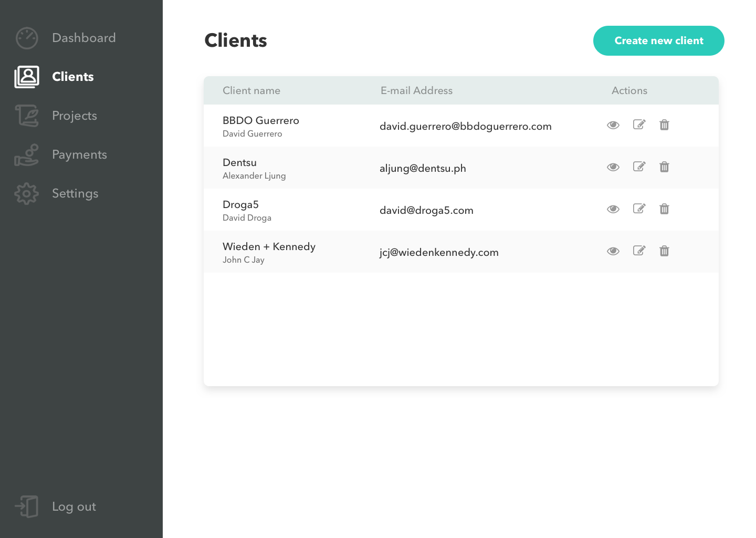
Task: Select the Dentsu client name
Action: click(x=239, y=162)
